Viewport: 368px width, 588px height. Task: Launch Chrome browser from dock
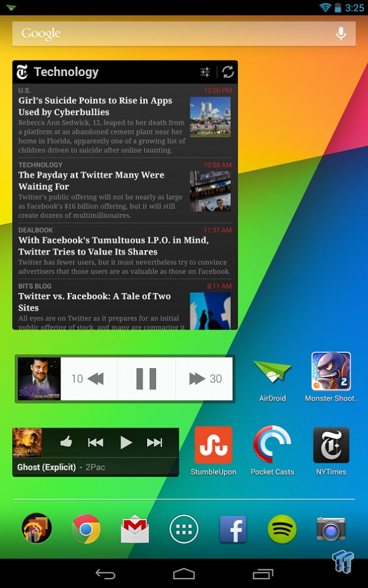[86, 529]
